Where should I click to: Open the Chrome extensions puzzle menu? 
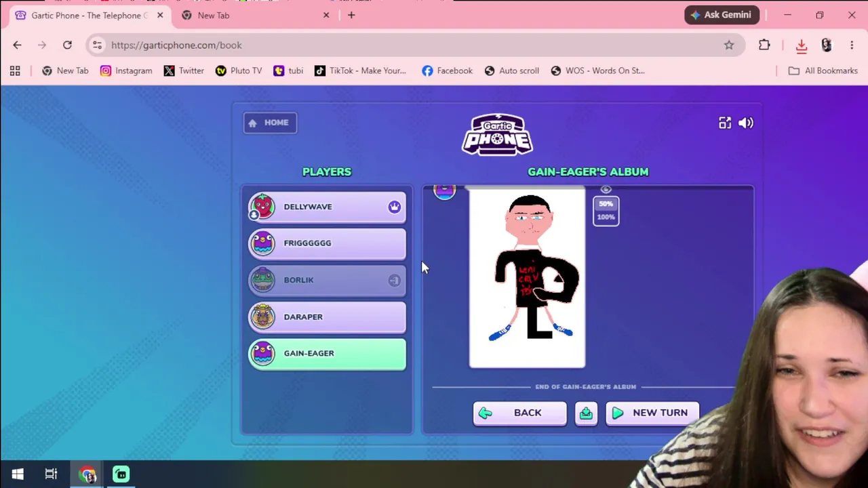pos(764,45)
